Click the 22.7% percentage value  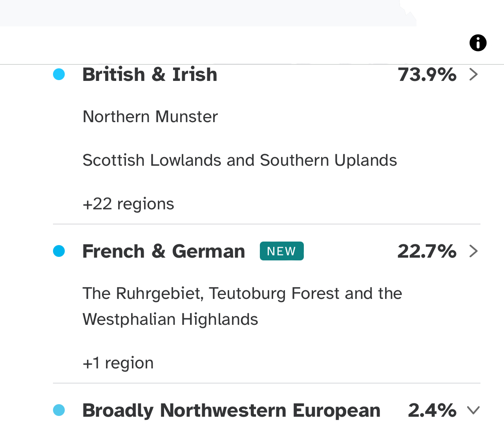point(427,251)
